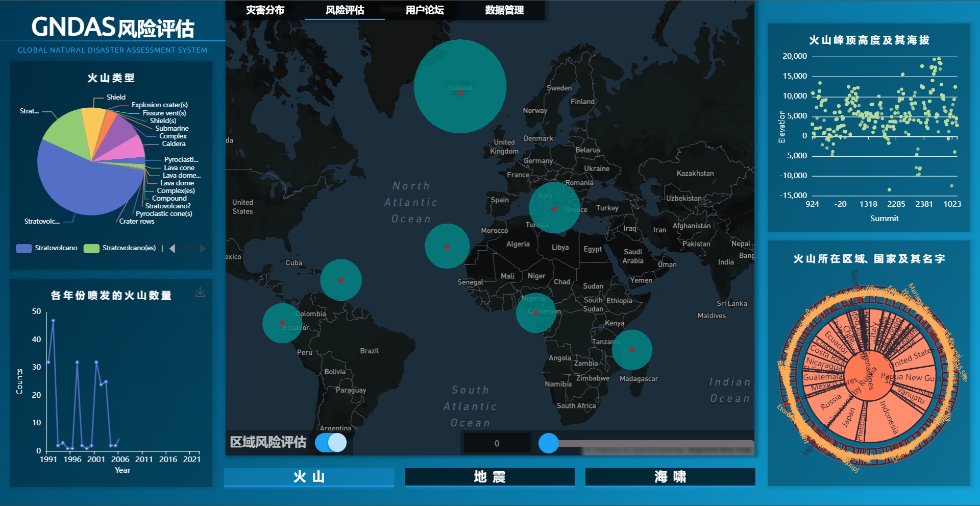Toggle the 区域风险评估 switch
The image size is (980, 506).
[x=331, y=443]
